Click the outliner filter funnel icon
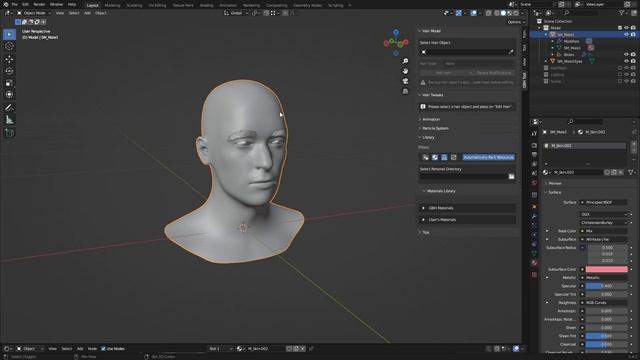This screenshot has height=360, width=640. [622, 13]
